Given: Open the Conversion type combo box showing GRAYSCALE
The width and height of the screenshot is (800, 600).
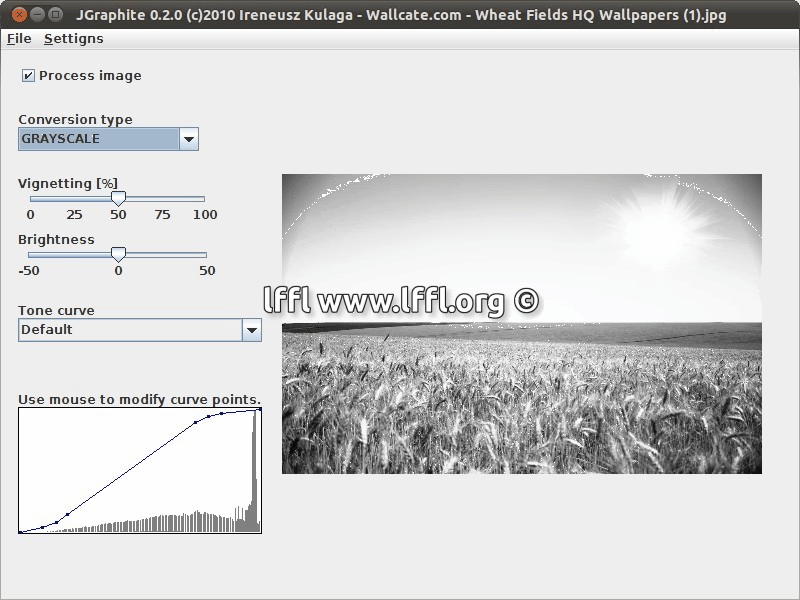Looking at the screenshot, I should [x=99, y=139].
